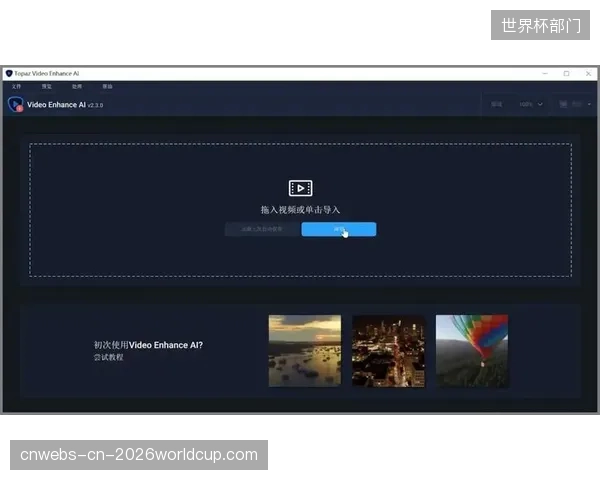Viewport: 600px width, 480px height.
Task: Click the Topaz icon in the title bar
Action: [x=9, y=73]
